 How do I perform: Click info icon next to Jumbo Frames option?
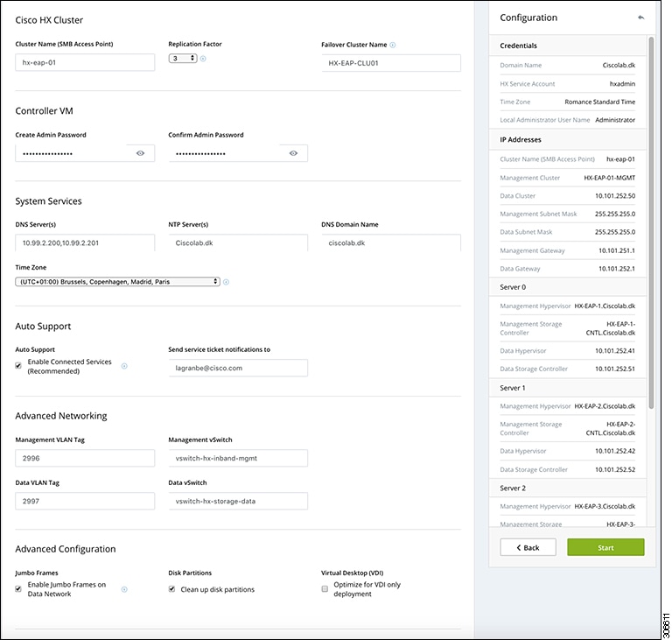click(124, 589)
